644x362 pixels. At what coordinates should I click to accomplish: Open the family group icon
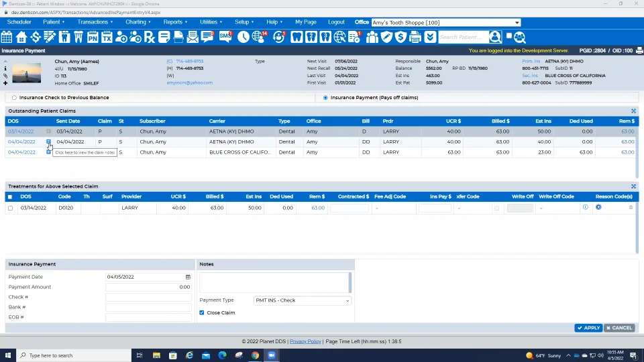(372, 37)
